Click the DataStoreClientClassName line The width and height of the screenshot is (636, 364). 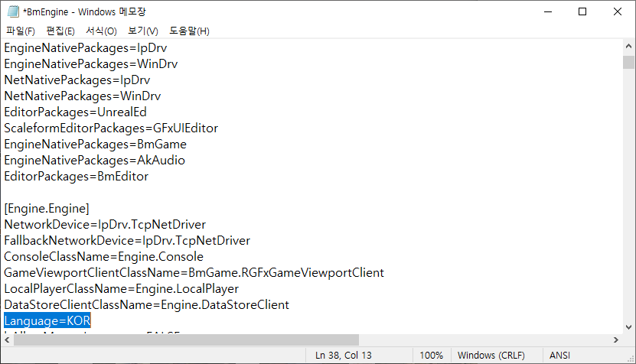146,305
